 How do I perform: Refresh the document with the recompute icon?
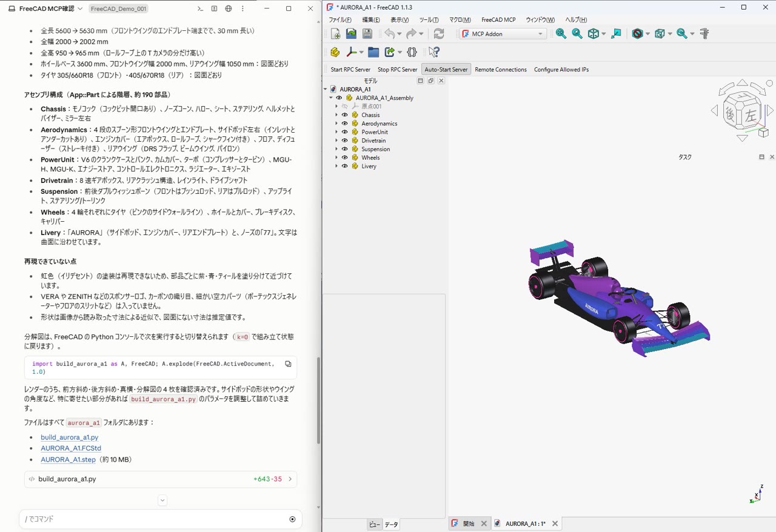439,34
